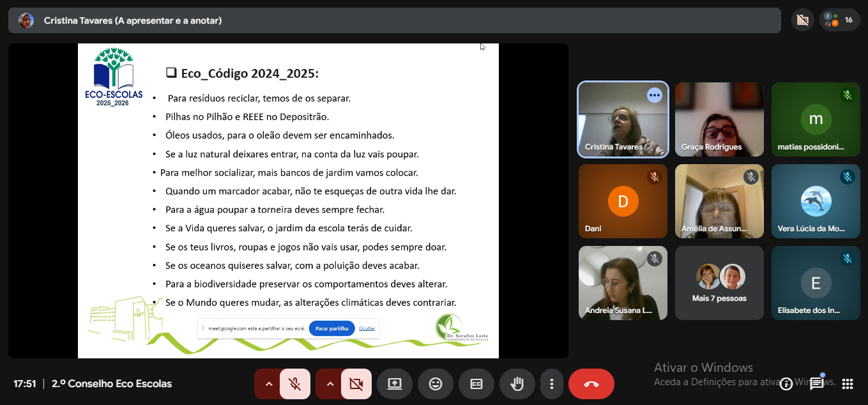Turn on closed captions
Image resolution: width=868 pixels, height=405 pixels.
(476, 384)
